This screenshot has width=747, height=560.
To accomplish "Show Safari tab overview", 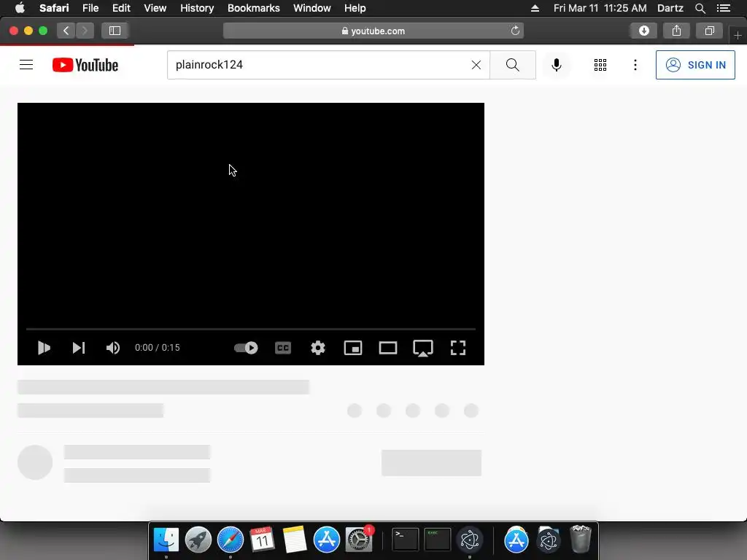I will 709,31.
